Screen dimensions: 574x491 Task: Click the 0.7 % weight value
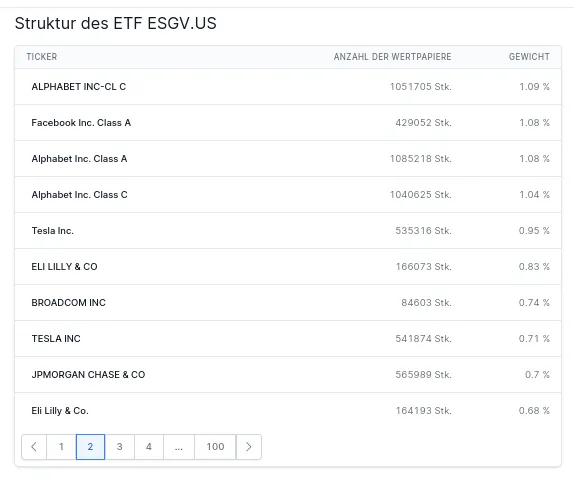point(537,375)
